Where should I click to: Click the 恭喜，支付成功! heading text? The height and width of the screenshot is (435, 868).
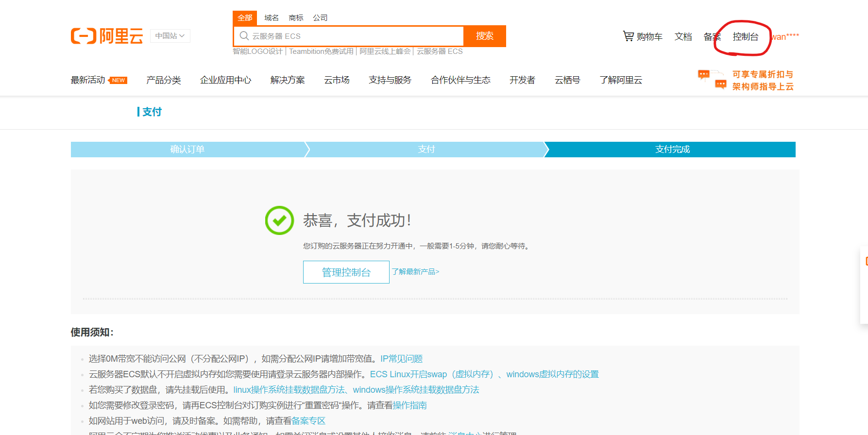tap(357, 220)
